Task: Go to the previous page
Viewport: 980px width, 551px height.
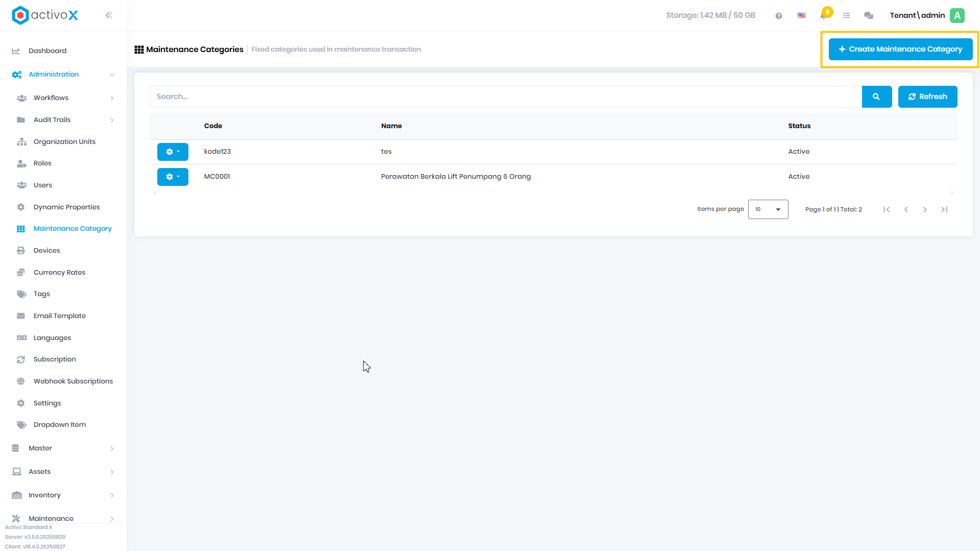Action: point(906,209)
